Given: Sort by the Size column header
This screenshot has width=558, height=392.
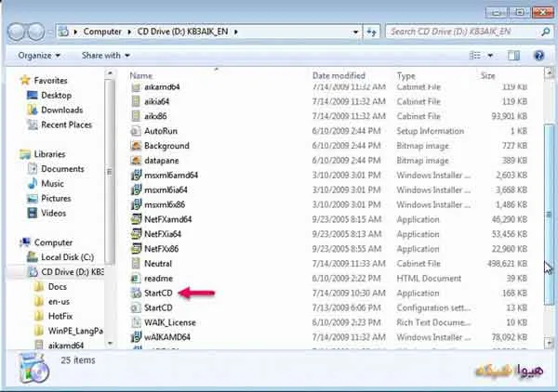Looking at the screenshot, I should [x=488, y=75].
